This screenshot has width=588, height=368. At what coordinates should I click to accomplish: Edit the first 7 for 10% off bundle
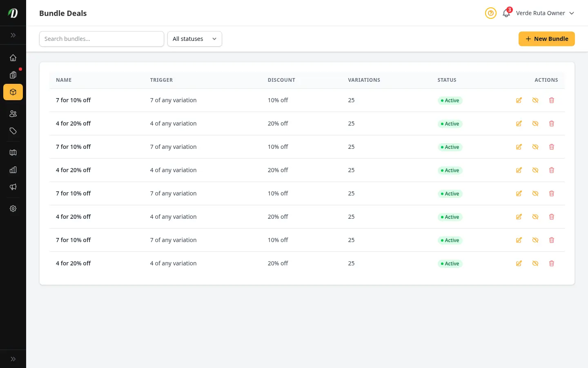click(519, 100)
